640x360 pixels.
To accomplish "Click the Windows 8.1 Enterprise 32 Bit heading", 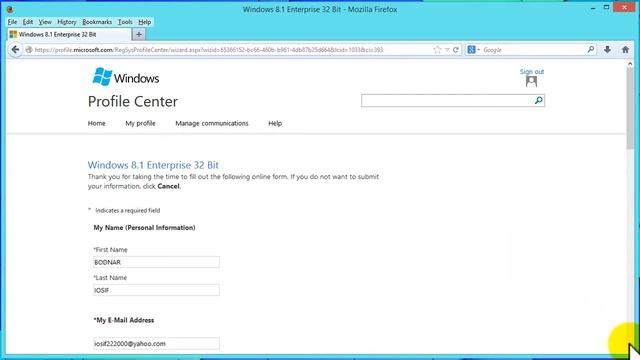I will pyautogui.click(x=153, y=165).
